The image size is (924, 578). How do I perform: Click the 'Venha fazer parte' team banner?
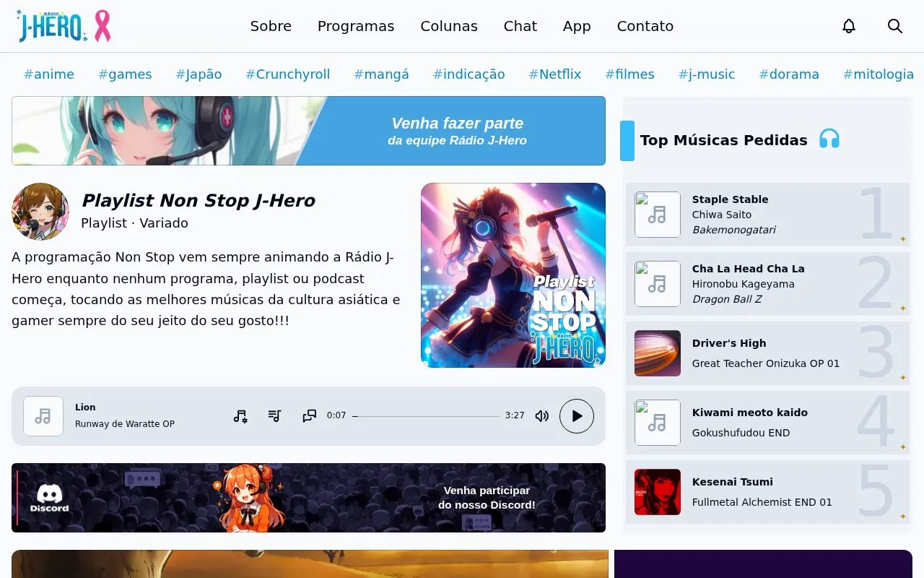[308, 131]
